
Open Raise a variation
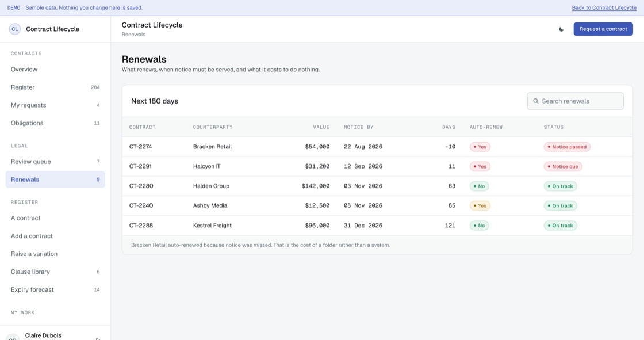click(x=55, y=254)
